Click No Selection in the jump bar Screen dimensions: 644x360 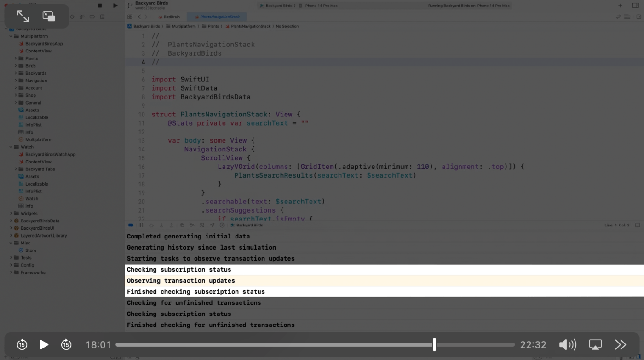click(287, 26)
